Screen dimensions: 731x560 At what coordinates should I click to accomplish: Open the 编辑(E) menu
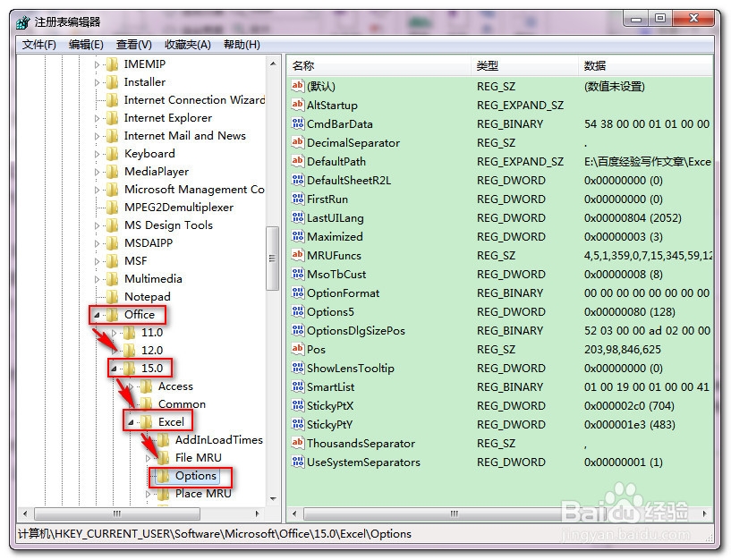click(86, 45)
